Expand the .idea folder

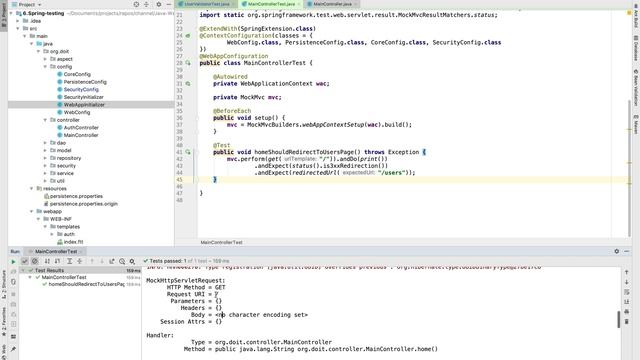(18, 21)
